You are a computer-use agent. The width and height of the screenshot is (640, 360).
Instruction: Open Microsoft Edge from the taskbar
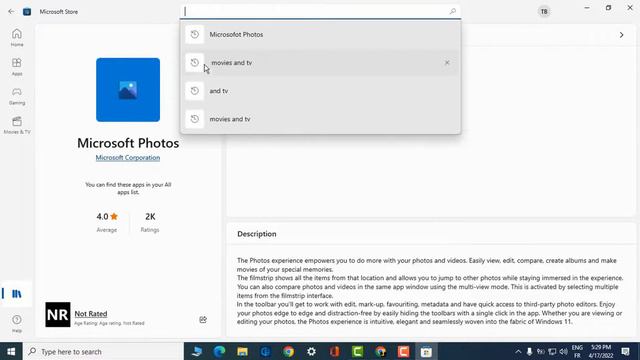(x=219, y=351)
